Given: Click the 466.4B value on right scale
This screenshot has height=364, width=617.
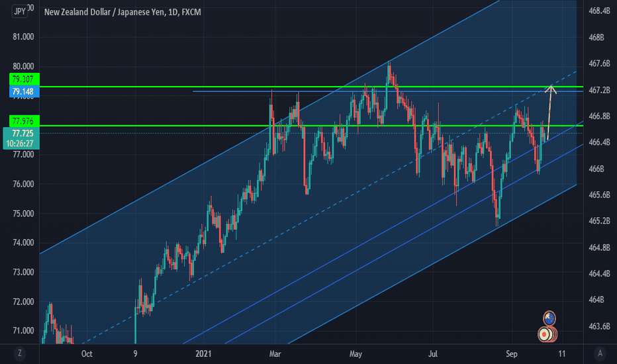Looking at the screenshot, I should [x=599, y=142].
